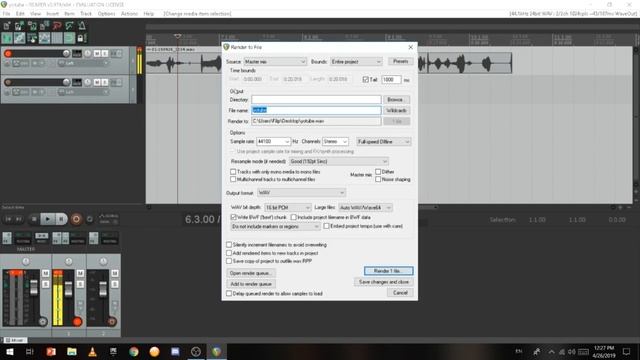Click the Windows Start button
The width and height of the screenshot is (640, 360).
point(9,351)
